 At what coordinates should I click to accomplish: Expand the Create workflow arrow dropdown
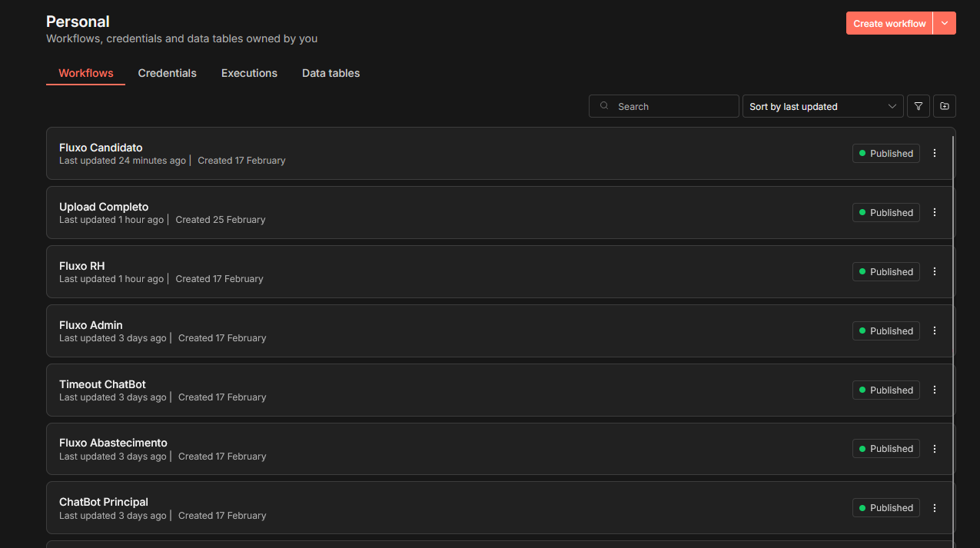(x=945, y=23)
